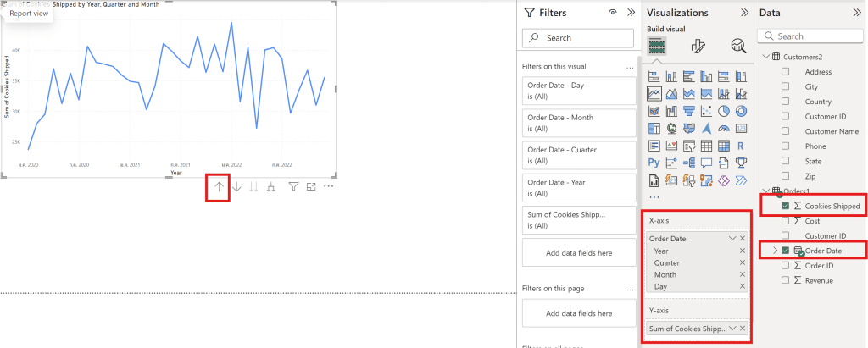Click the drill up arrow

(x=219, y=186)
